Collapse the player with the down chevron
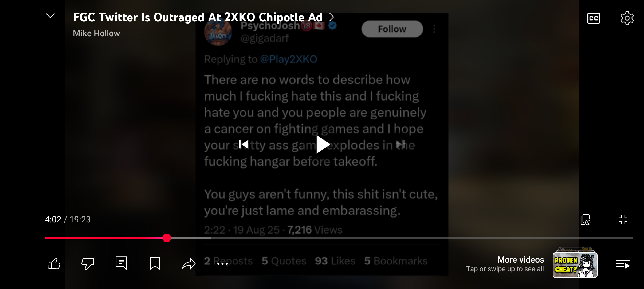The width and height of the screenshot is (644, 289). pos(50,16)
